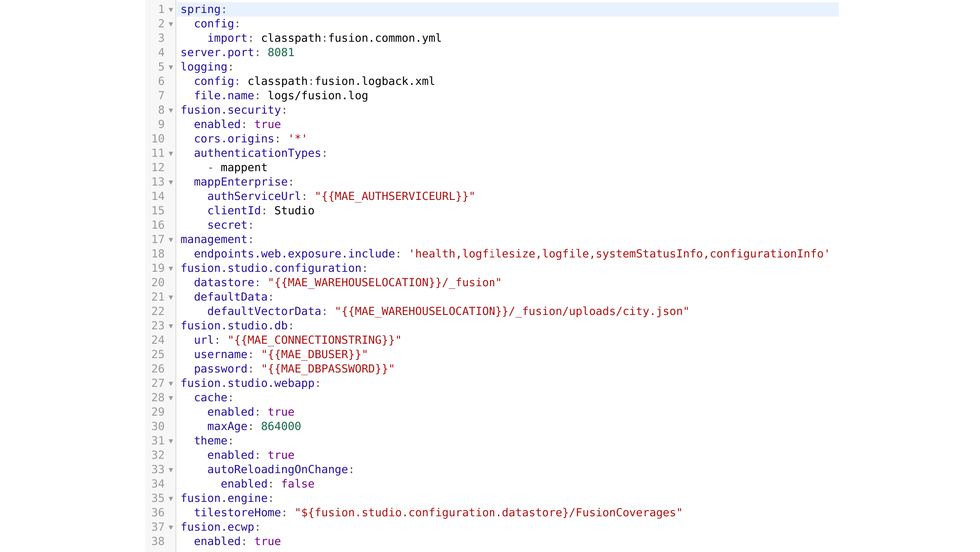Collapse the config block on line 2
The height and width of the screenshot is (552, 980).
coord(171,24)
